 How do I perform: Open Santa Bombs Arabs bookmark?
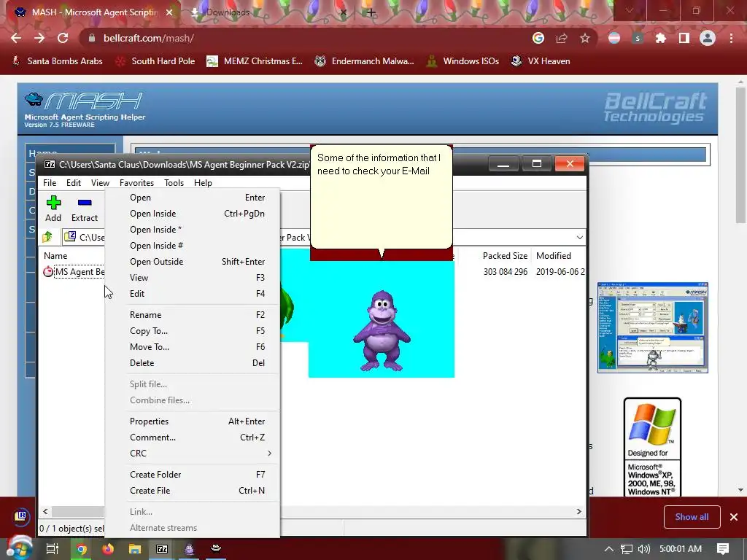(x=57, y=61)
